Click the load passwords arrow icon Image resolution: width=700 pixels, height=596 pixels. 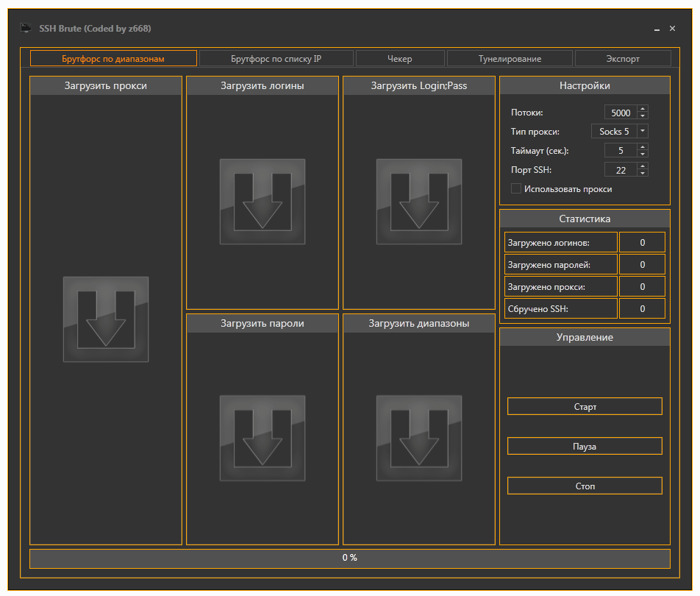262,438
